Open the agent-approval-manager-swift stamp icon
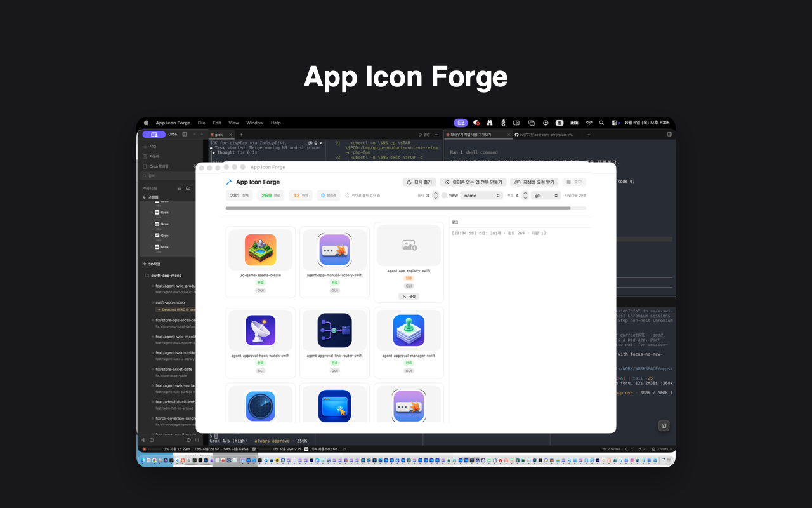Screen dimensions: 812x508 [409, 331]
